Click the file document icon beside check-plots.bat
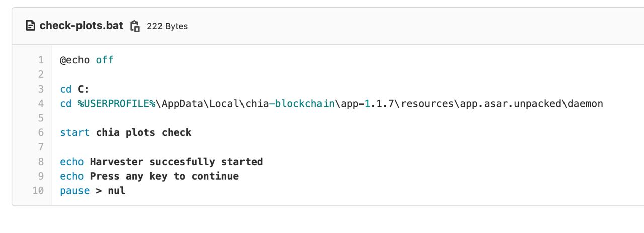This screenshot has width=644, height=233. 31,26
